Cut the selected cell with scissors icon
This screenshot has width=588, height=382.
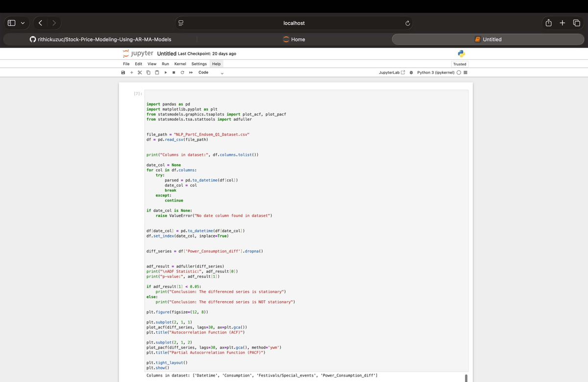pyautogui.click(x=140, y=73)
